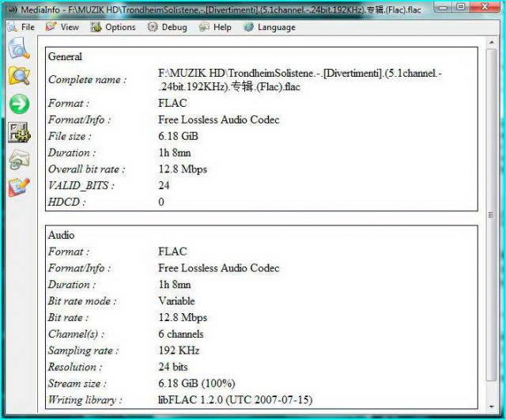This screenshot has width=506, height=420.
Task: Click the 'VALID_BITS :' label
Action: [81, 186]
